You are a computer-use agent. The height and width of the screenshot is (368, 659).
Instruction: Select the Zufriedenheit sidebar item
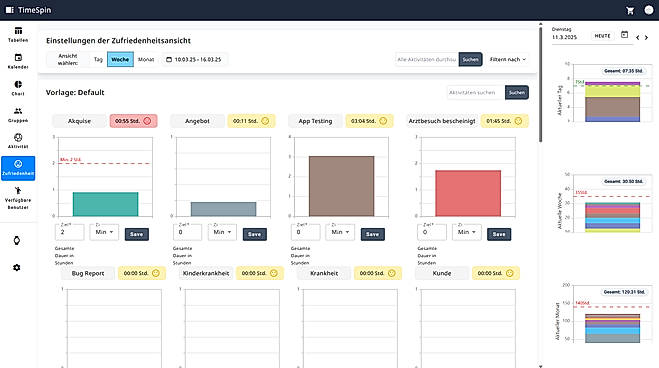[18, 168]
